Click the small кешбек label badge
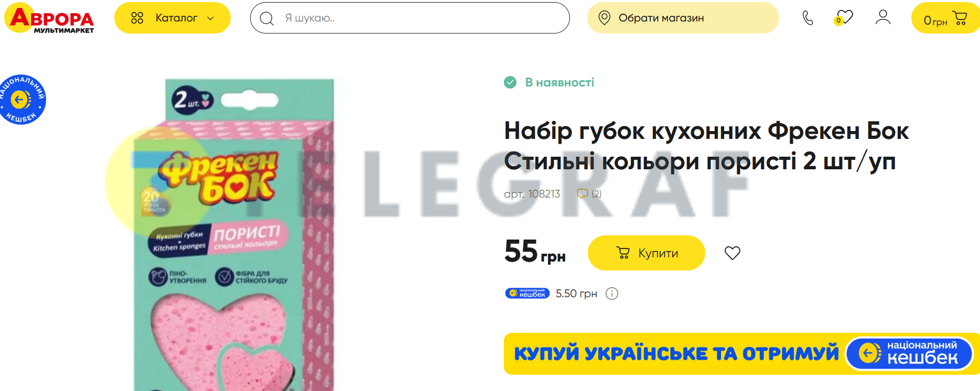This screenshot has height=391, width=980. click(527, 293)
